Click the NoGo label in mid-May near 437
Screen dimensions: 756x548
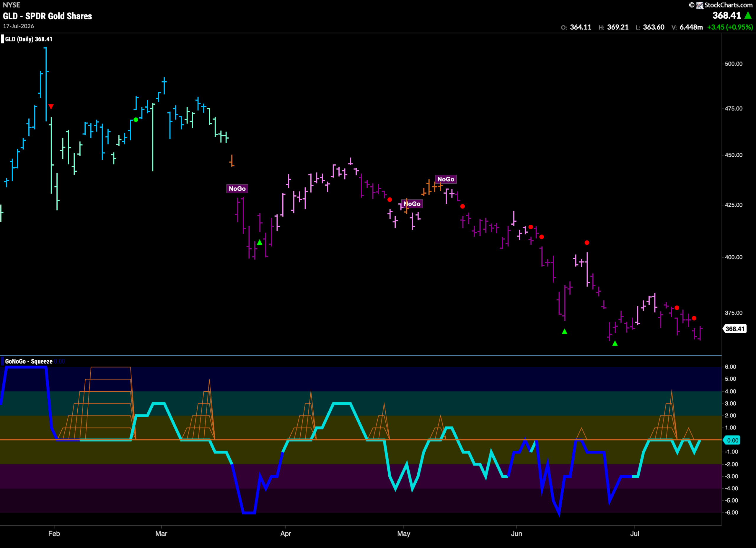pos(446,179)
